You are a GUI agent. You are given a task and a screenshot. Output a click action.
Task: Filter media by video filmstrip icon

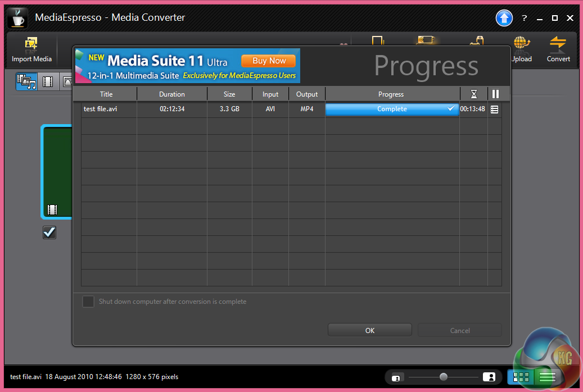tap(48, 81)
